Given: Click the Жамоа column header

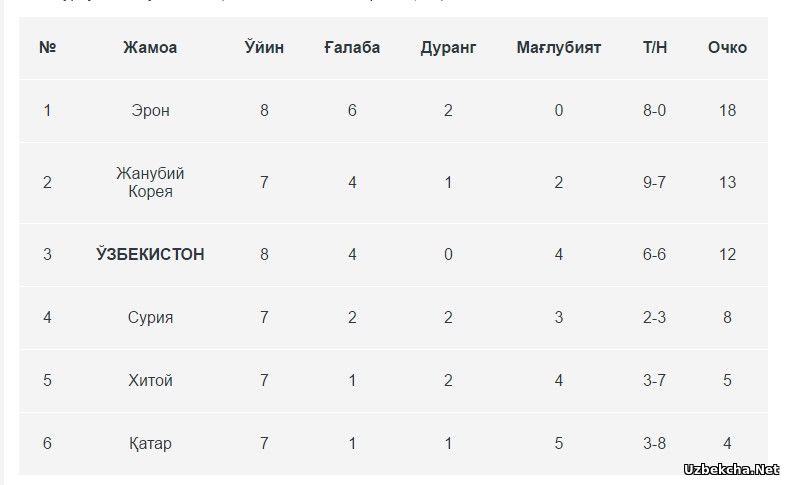Looking at the screenshot, I should (150, 47).
